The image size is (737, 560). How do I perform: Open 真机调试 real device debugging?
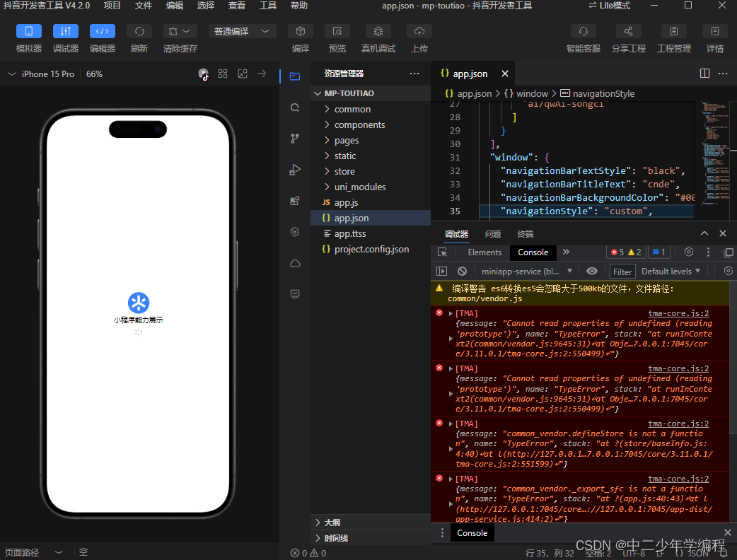(x=378, y=32)
